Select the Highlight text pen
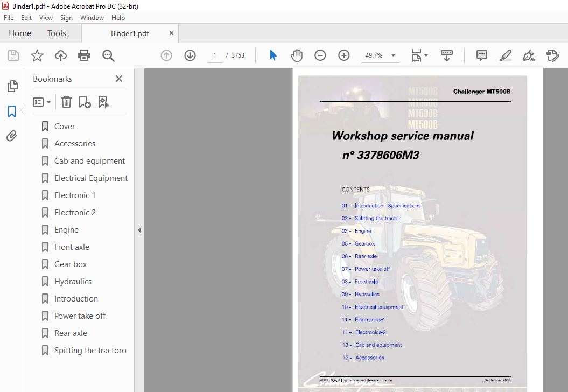568x392 pixels. click(505, 55)
